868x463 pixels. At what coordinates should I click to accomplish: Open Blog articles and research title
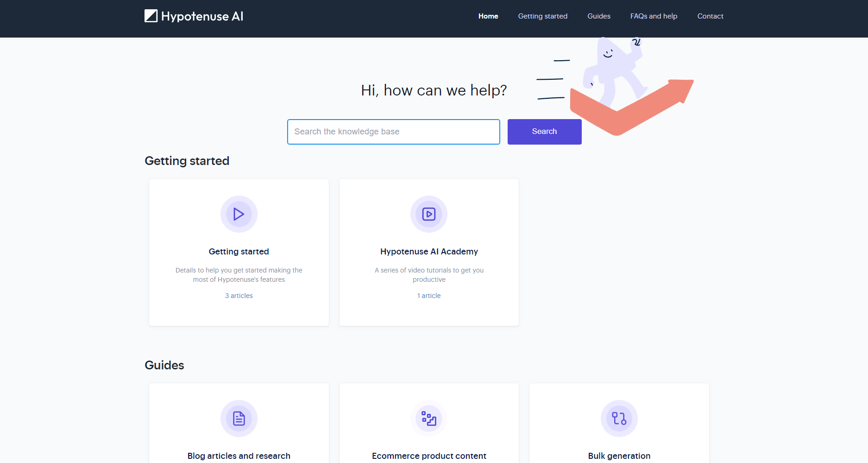(239, 456)
